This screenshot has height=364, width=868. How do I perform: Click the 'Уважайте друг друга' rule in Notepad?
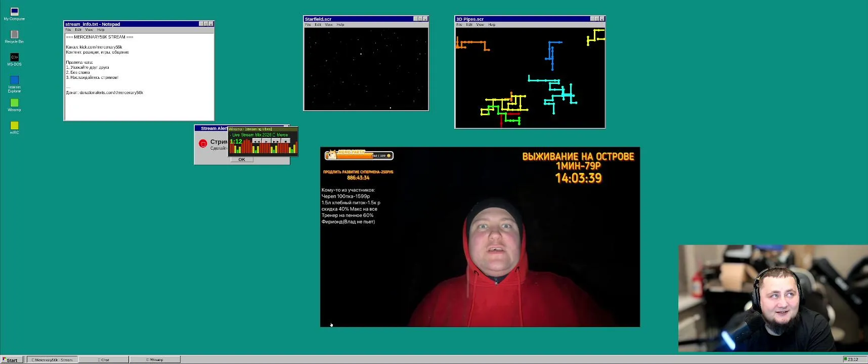[x=88, y=67]
